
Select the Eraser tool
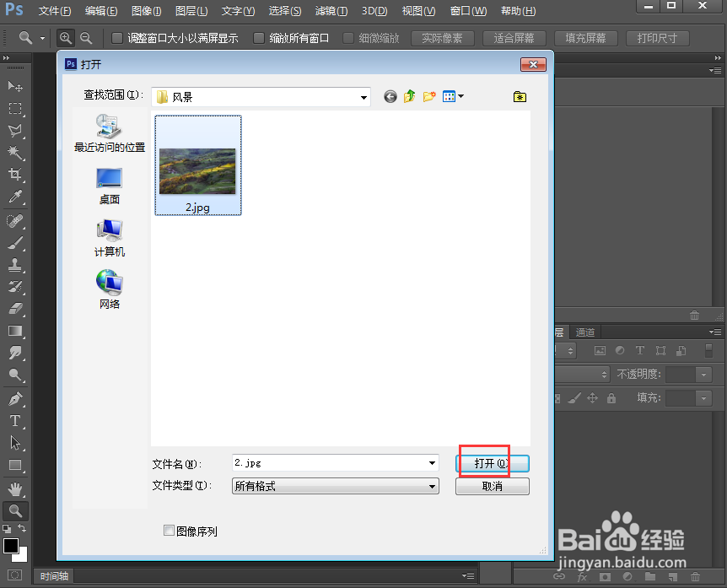pyautogui.click(x=15, y=310)
